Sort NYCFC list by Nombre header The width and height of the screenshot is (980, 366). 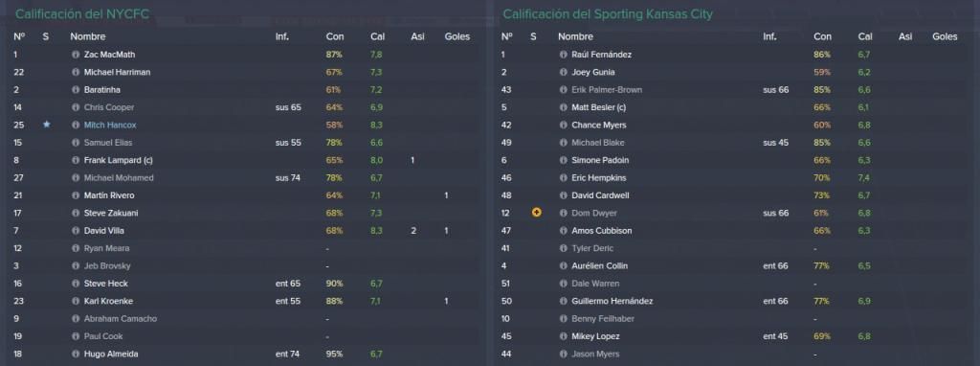pos(87,36)
